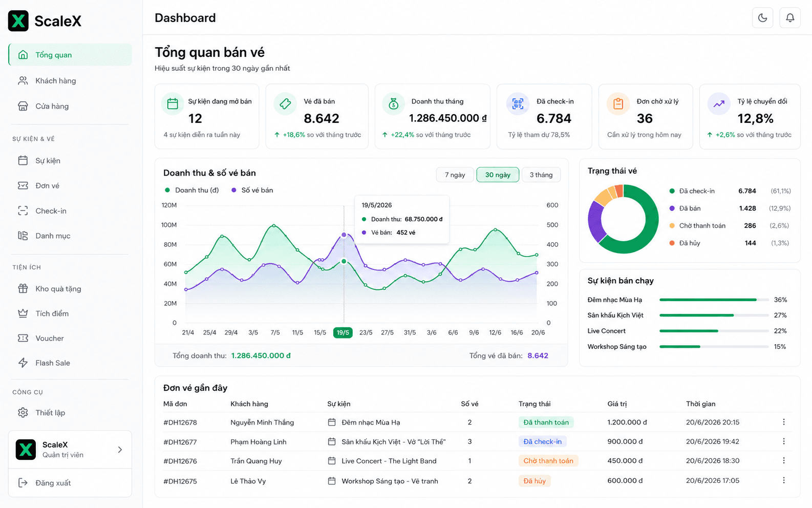Click the Workshop Sáng tạo progress bar
Viewport: 812px width, 508px height.
tap(714, 347)
